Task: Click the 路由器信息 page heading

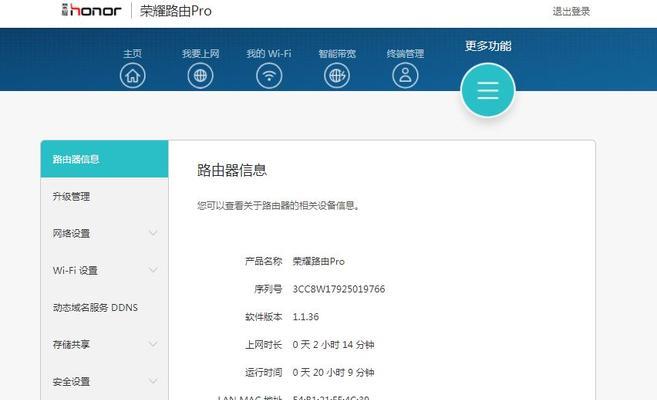Action: click(x=232, y=170)
